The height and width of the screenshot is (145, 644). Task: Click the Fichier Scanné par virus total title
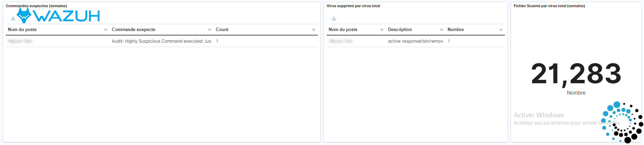549,6
